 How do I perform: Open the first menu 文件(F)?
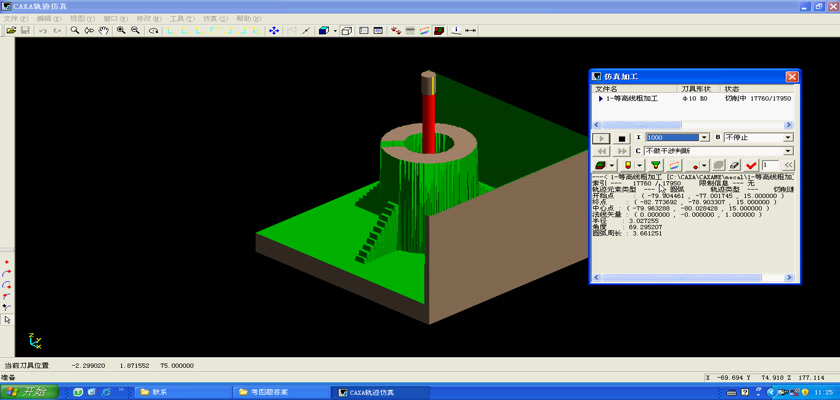tap(16, 18)
